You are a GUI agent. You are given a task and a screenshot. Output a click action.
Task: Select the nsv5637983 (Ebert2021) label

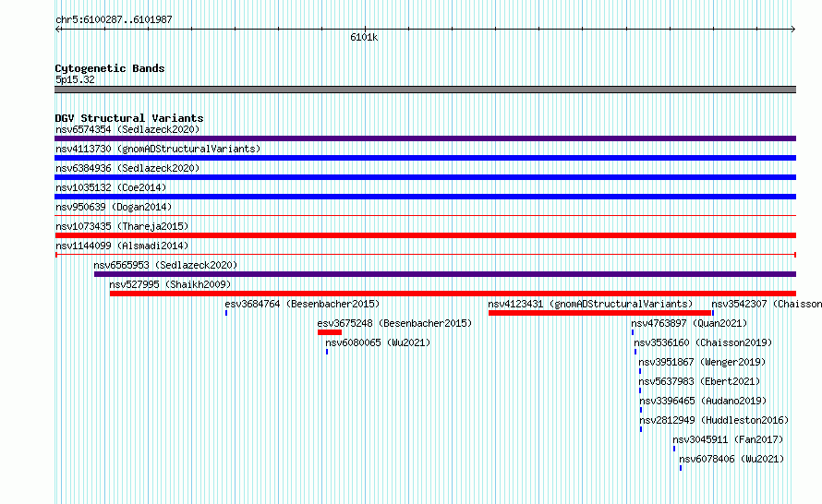point(699,381)
